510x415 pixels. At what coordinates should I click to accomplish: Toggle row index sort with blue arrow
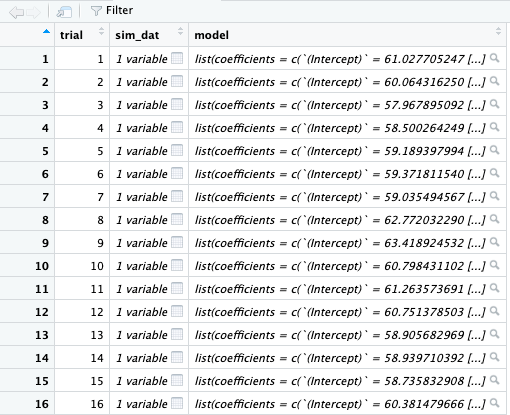coord(46,32)
